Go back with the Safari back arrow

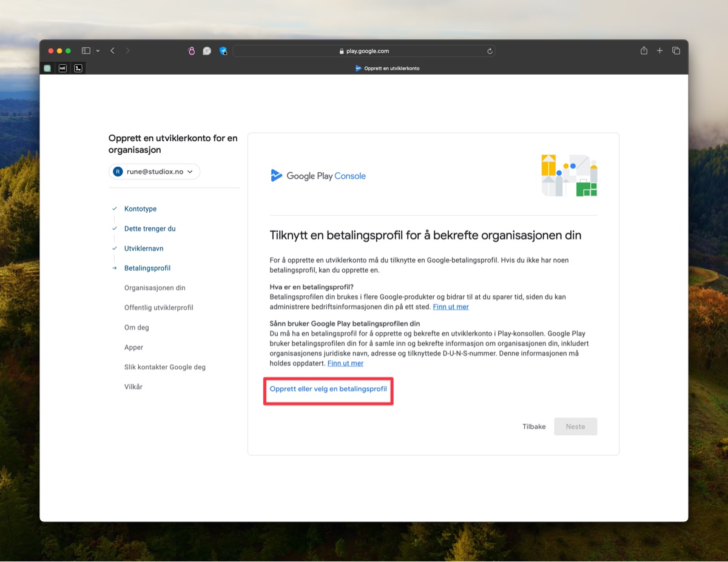(x=112, y=51)
